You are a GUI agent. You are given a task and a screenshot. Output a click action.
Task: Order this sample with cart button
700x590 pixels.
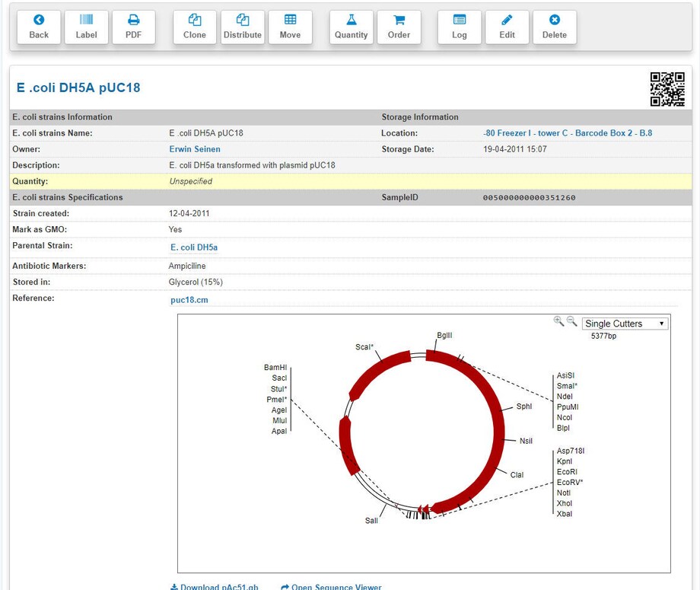point(399,27)
